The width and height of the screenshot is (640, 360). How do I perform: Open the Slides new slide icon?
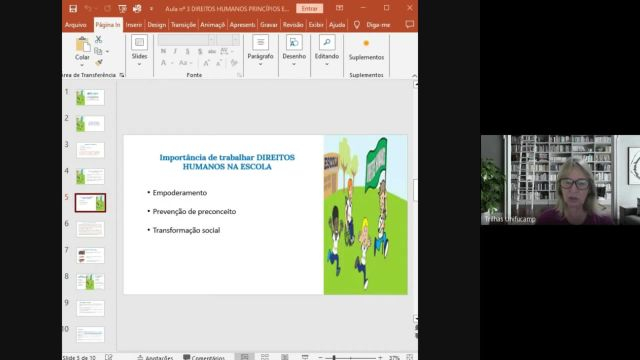click(139, 43)
